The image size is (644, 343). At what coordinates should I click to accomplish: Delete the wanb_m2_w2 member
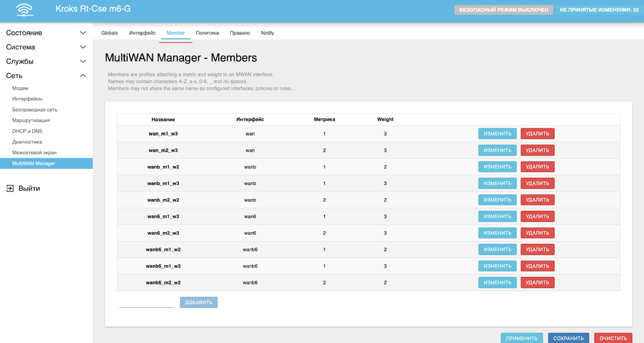pos(537,200)
